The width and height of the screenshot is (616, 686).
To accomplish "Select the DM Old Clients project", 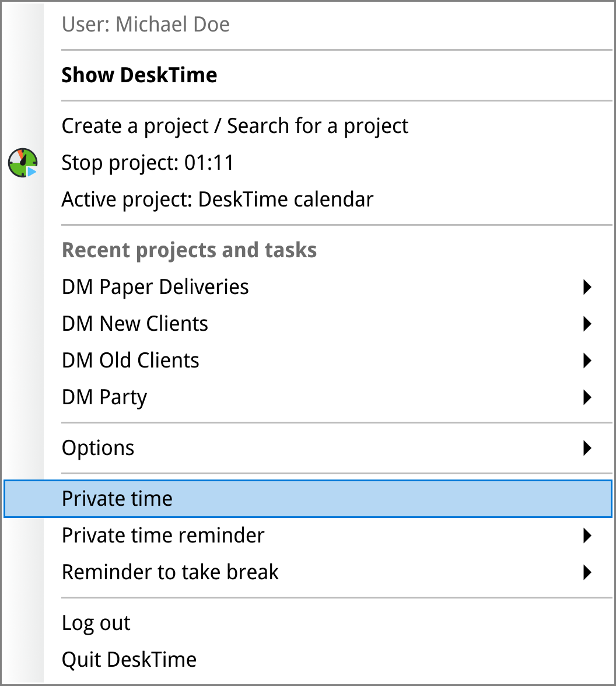I will click(130, 360).
